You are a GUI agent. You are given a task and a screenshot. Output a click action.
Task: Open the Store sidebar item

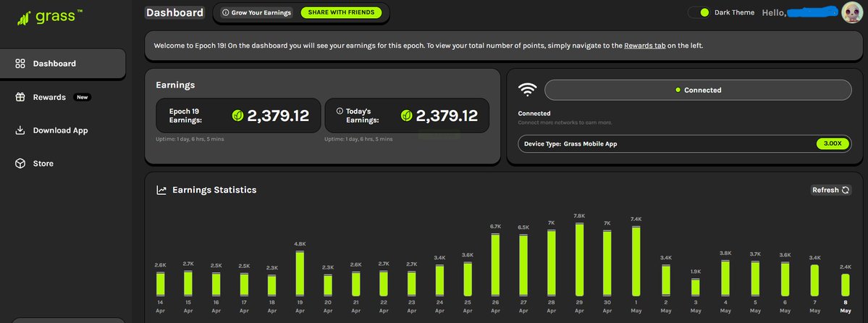(34, 164)
